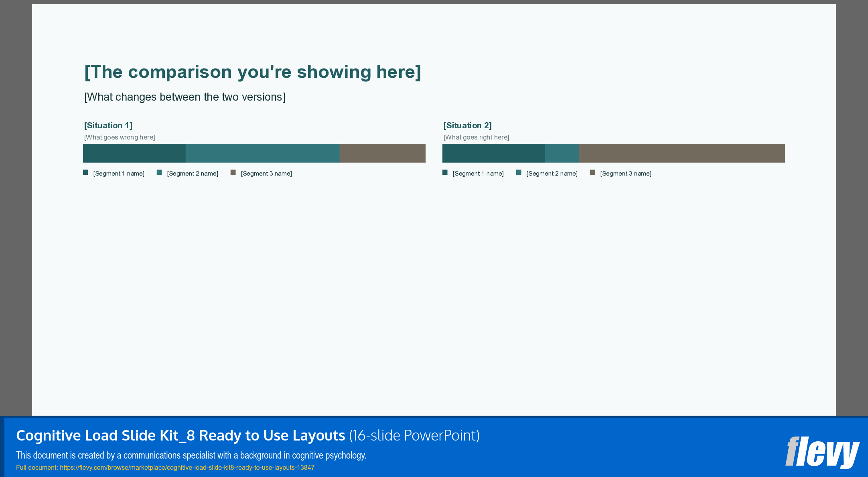Click Segment 3 legend swatch under Situation 1
The image size is (868, 477).
point(233,172)
